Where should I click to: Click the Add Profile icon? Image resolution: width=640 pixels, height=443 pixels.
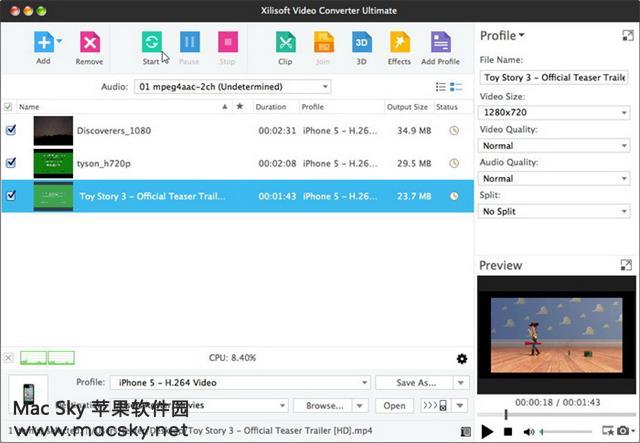click(441, 42)
